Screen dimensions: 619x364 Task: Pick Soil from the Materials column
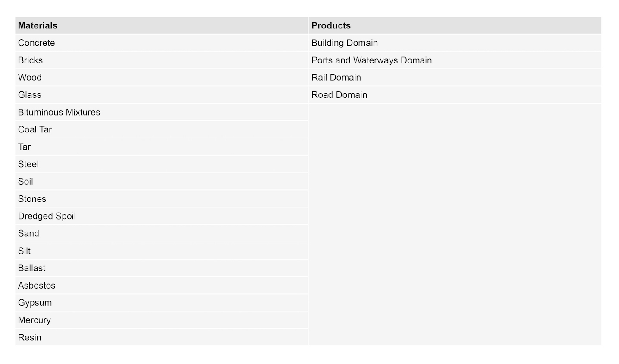click(x=25, y=182)
